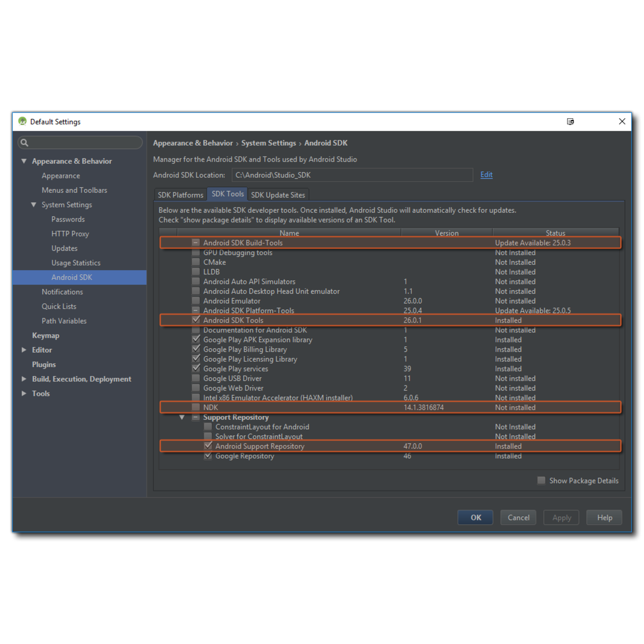This screenshot has width=644, height=644.
Task: Uncheck the Android SDK Tools checkbox
Action: pyautogui.click(x=195, y=320)
